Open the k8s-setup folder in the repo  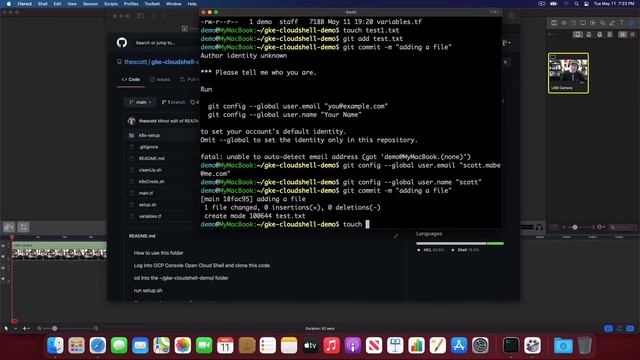click(149, 135)
